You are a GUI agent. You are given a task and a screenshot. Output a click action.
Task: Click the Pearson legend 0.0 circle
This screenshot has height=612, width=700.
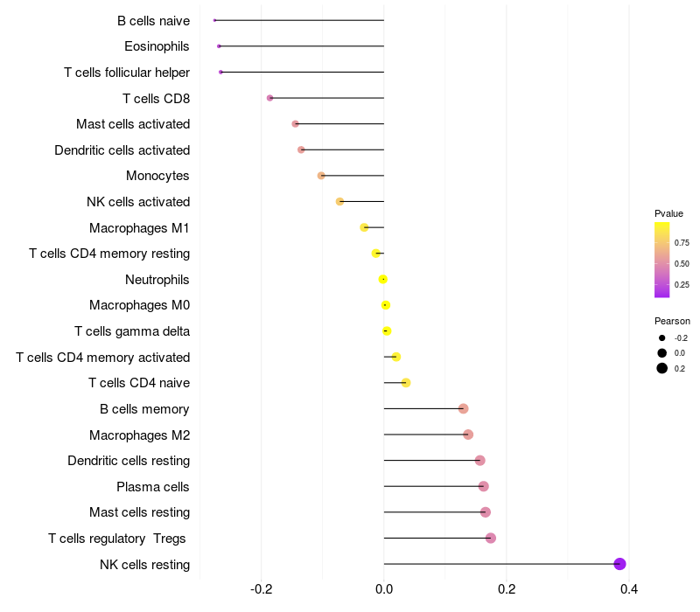click(661, 353)
